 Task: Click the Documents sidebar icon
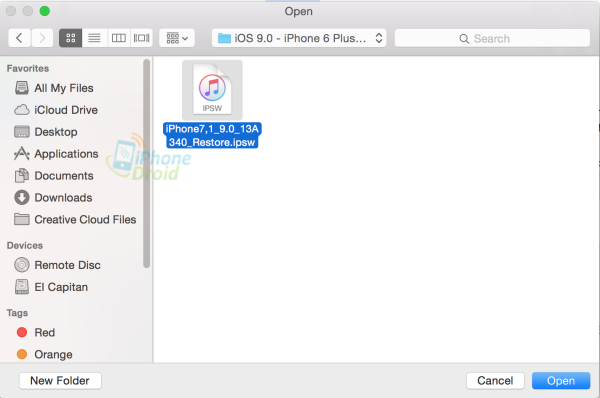pyautogui.click(x=22, y=176)
